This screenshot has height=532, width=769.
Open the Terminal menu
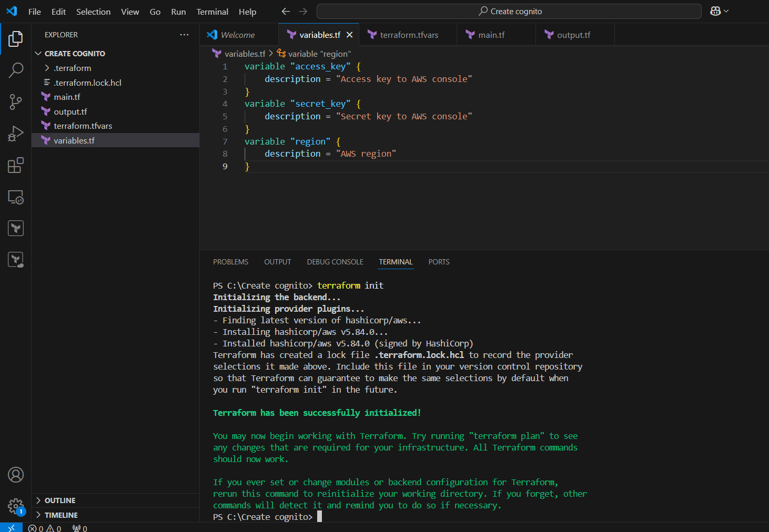click(x=212, y=12)
